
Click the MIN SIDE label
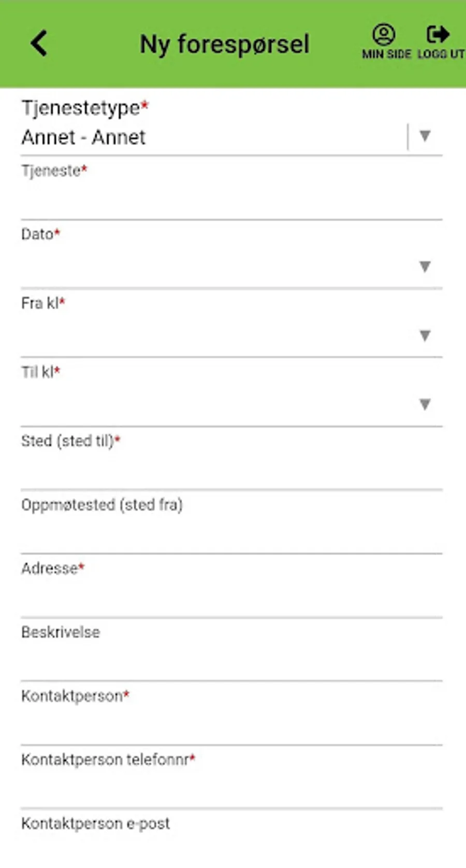[x=386, y=54]
